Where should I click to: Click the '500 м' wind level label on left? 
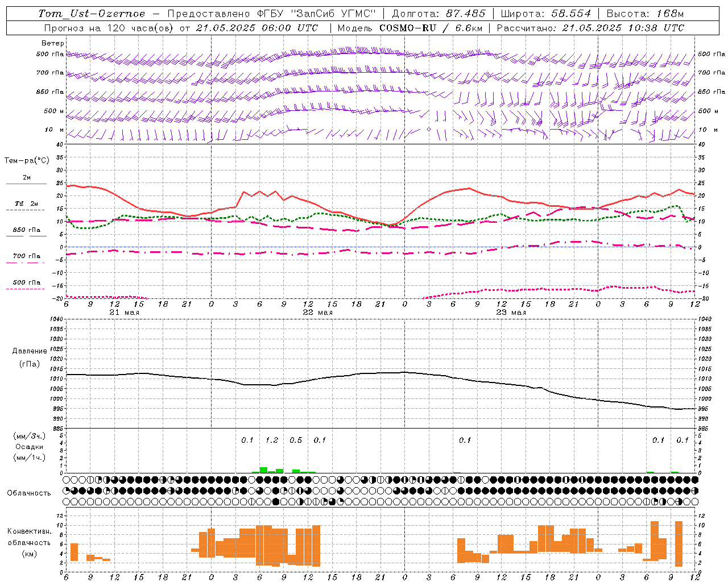(x=54, y=111)
